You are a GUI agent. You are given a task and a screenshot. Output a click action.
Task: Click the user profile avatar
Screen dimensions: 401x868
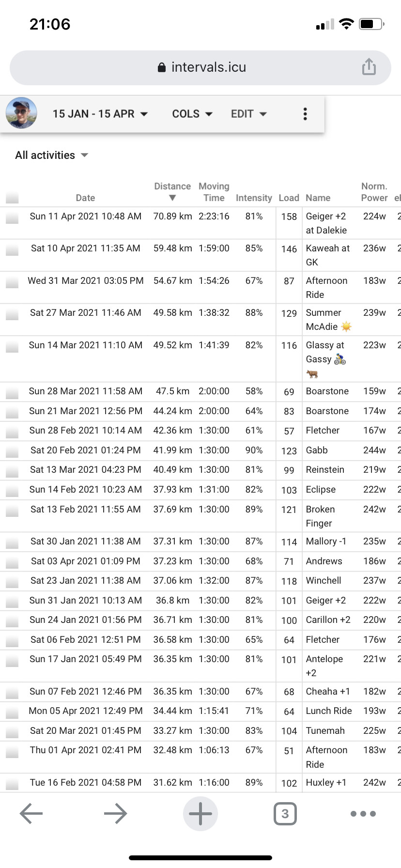click(21, 113)
